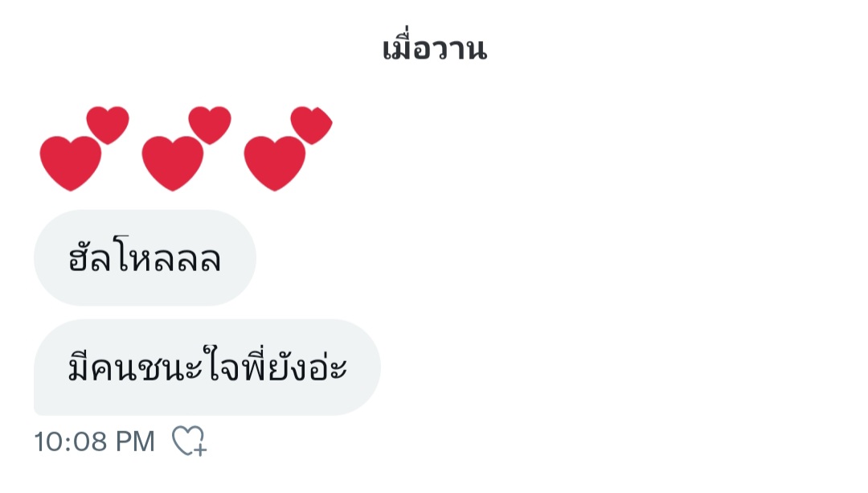Select the small heart of first emoji

(x=108, y=125)
